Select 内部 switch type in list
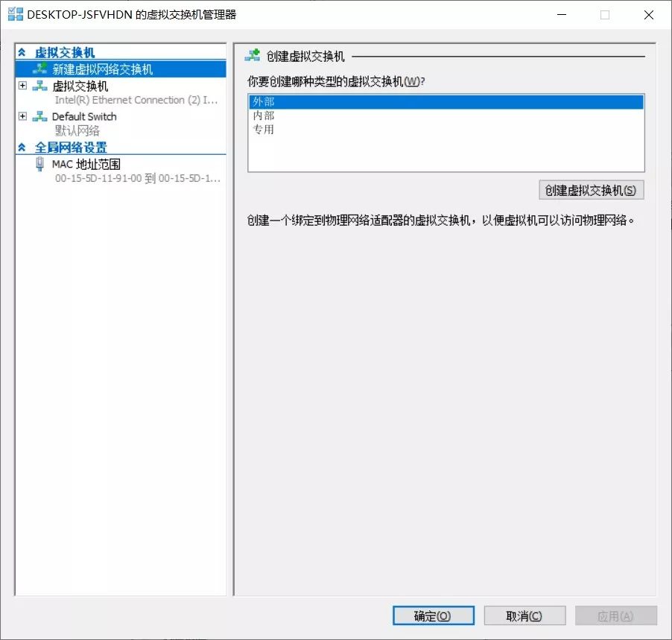This screenshot has width=672, height=640. coord(446,115)
